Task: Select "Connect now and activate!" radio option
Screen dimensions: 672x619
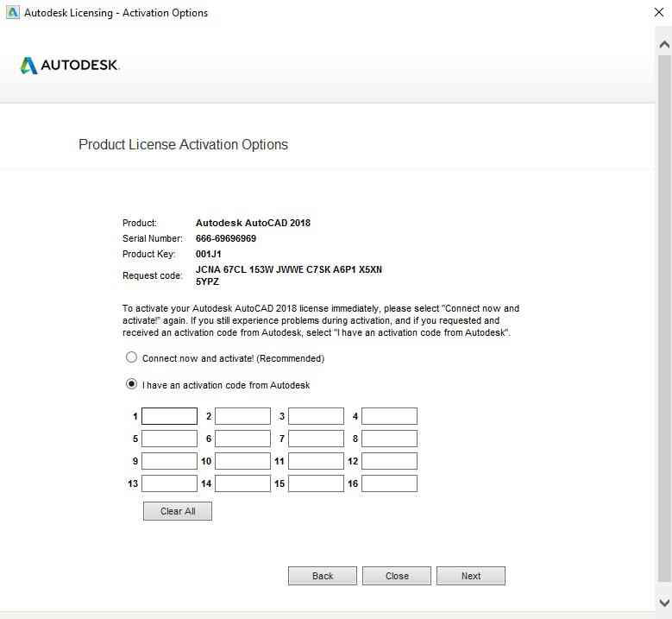Action: (x=131, y=357)
